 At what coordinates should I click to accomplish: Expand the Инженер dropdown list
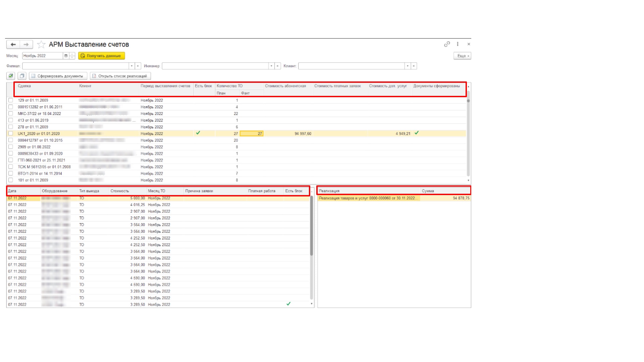pyautogui.click(x=271, y=66)
